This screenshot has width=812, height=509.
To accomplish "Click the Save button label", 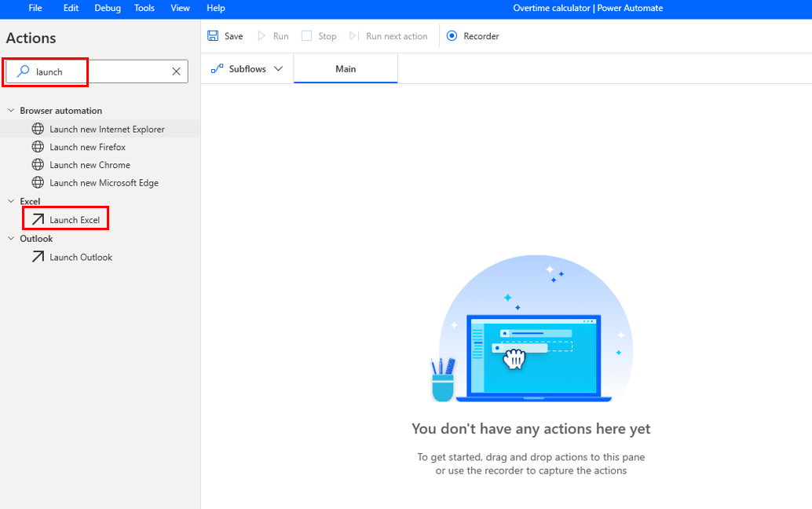I will pyautogui.click(x=233, y=36).
